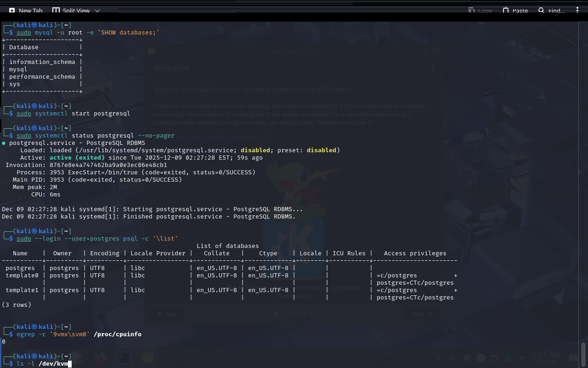Screen dimensions: 588x368
Task: Open the three-dot overflow menu in toolbar
Action: tap(577, 10)
